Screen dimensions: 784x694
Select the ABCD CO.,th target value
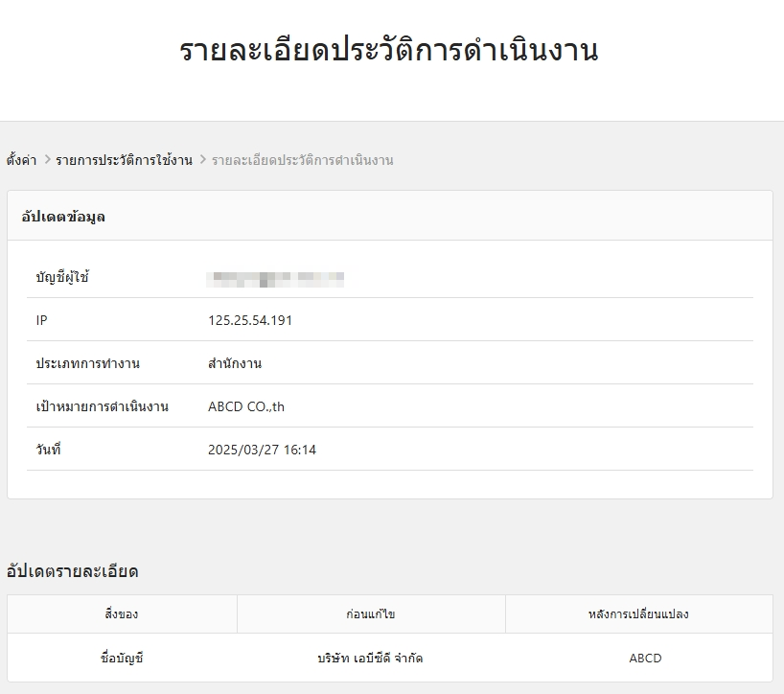pos(246,406)
